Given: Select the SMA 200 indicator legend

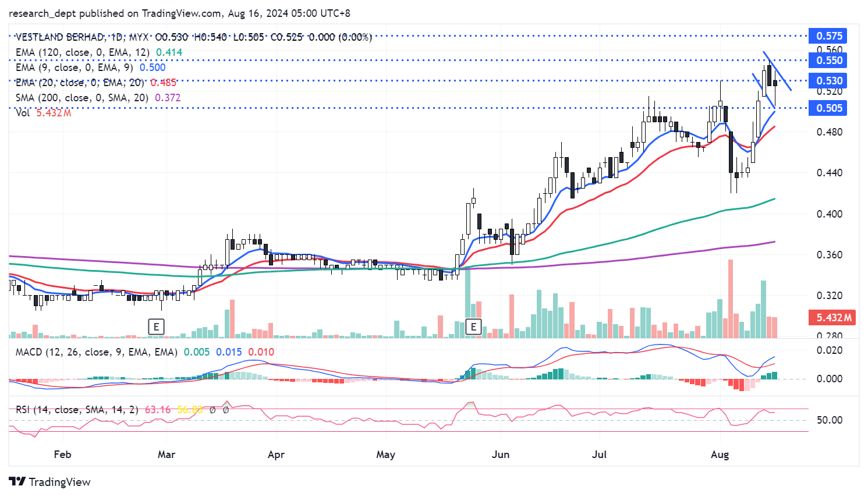Looking at the screenshot, I should [82, 98].
